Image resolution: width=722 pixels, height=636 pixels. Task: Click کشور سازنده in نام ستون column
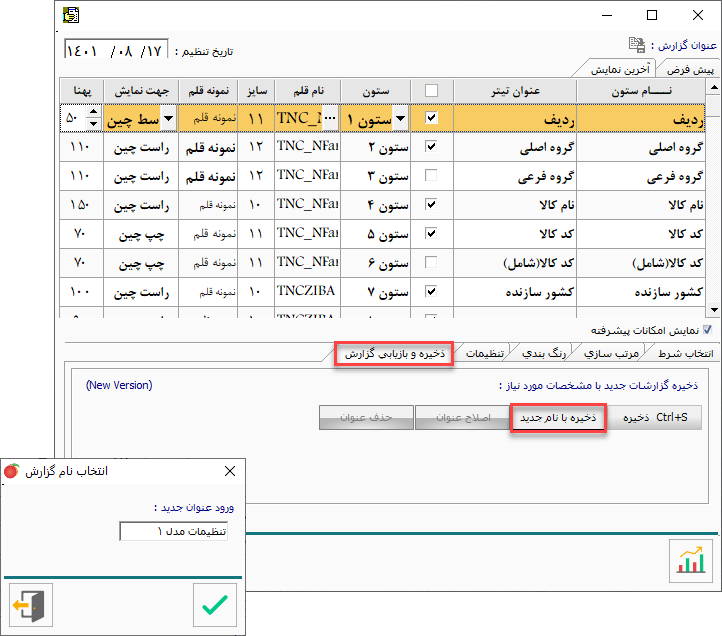pyautogui.click(x=641, y=292)
